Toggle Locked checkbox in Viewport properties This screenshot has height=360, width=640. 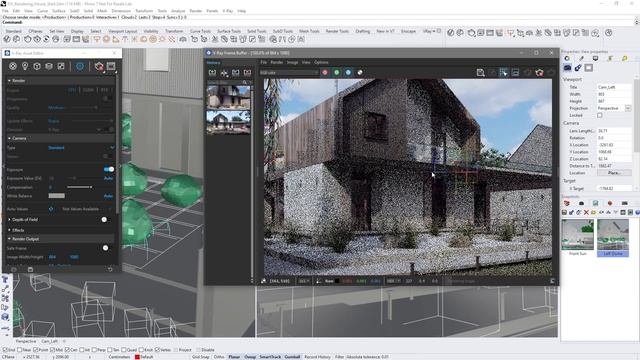tap(600, 116)
